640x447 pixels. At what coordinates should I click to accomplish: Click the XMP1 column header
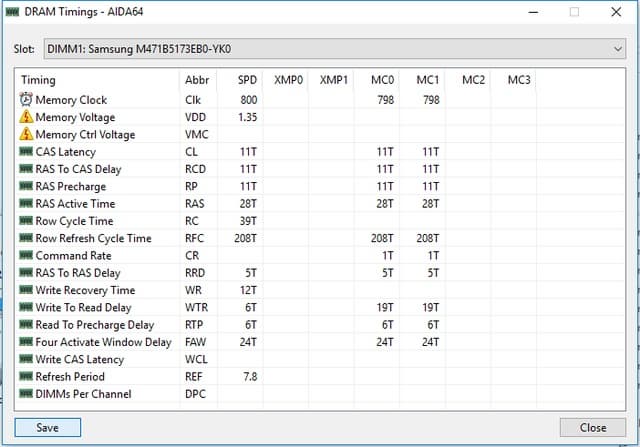(331, 80)
